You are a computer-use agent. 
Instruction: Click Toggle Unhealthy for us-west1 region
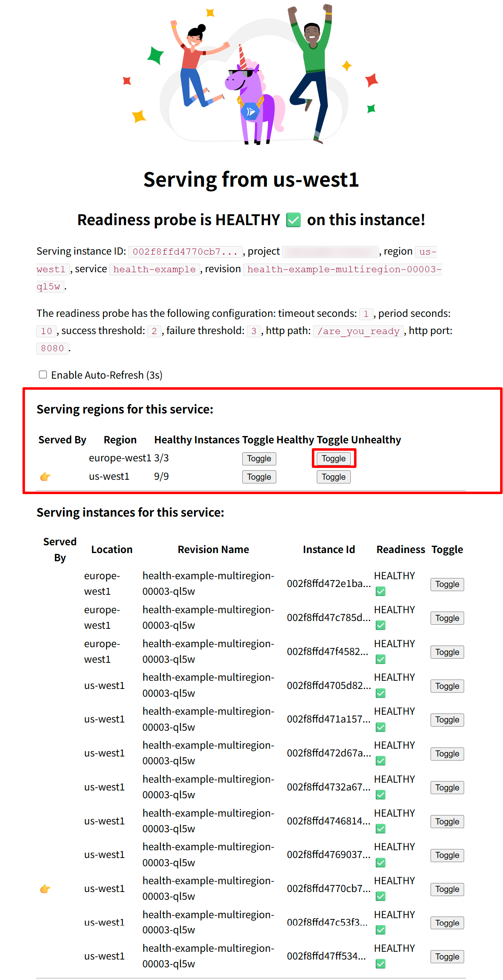pyautogui.click(x=334, y=477)
